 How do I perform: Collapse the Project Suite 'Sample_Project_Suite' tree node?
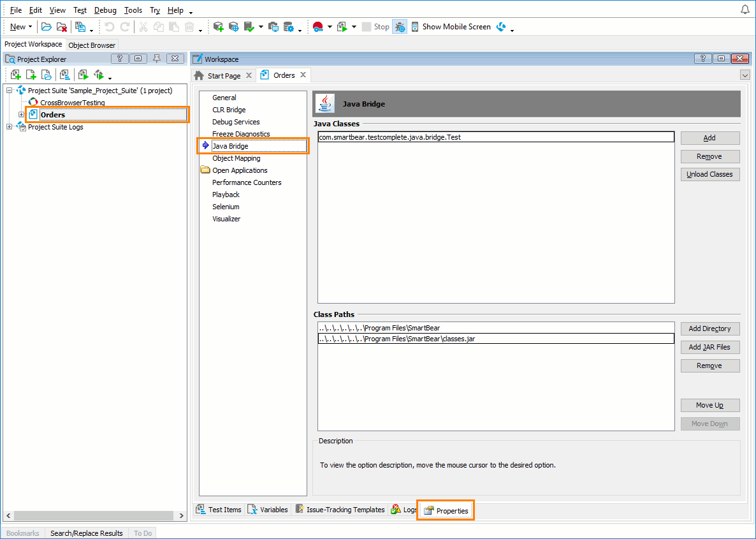point(9,90)
